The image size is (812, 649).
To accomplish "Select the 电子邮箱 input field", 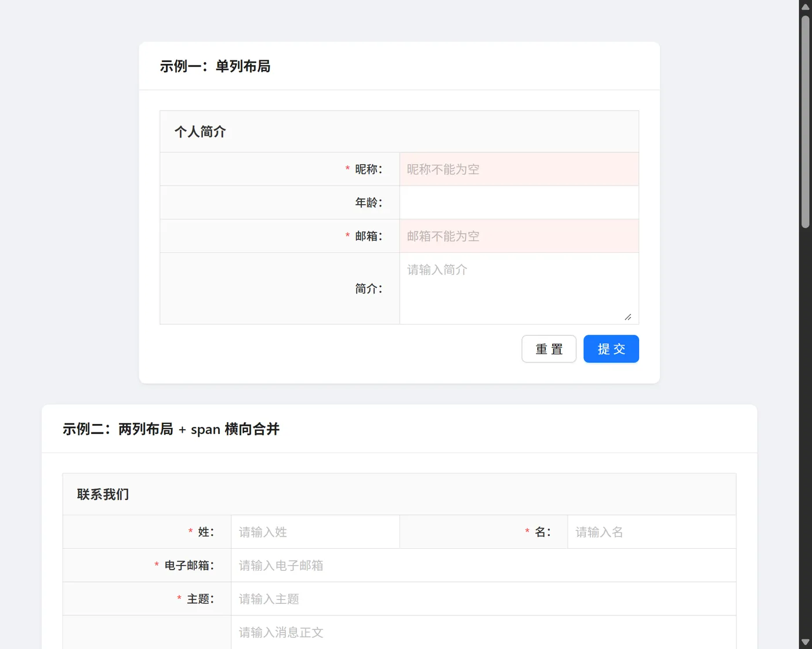I will click(x=484, y=565).
